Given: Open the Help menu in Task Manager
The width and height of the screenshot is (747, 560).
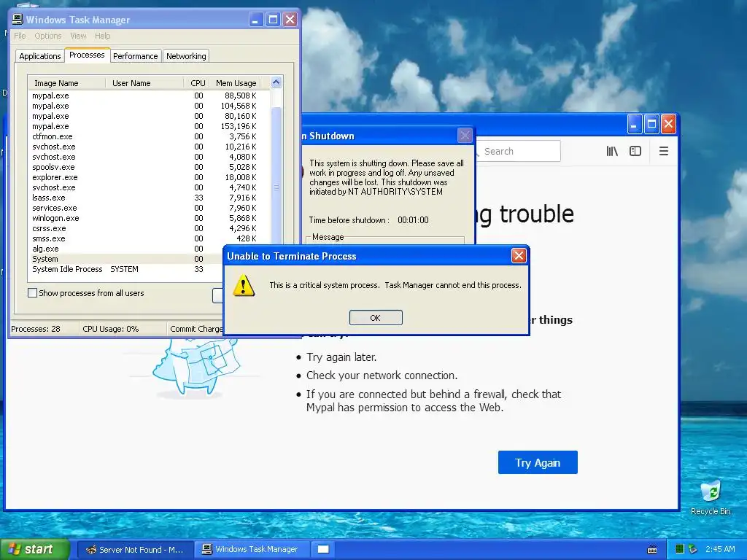Looking at the screenshot, I should pos(102,36).
